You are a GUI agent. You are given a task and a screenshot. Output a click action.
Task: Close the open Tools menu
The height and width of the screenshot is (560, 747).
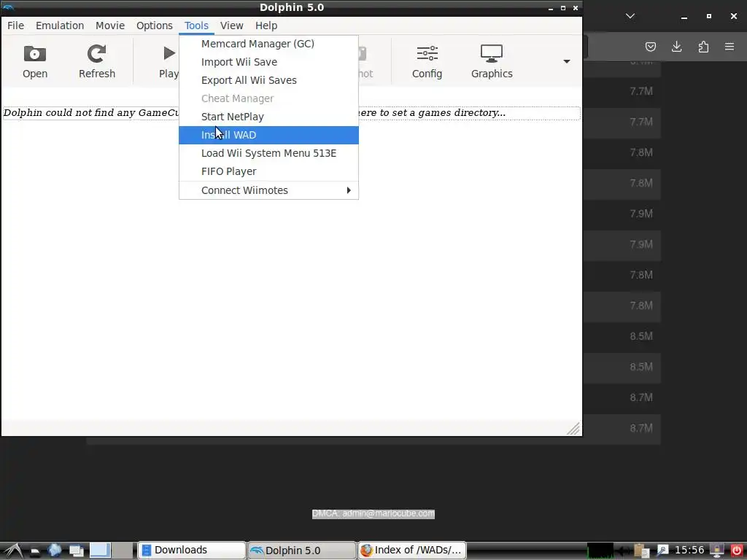[x=196, y=26]
